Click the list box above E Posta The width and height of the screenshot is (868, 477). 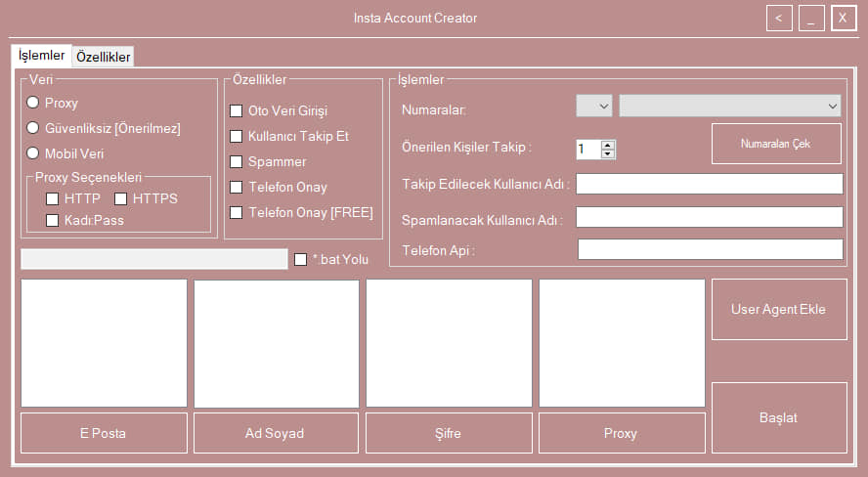click(x=104, y=343)
